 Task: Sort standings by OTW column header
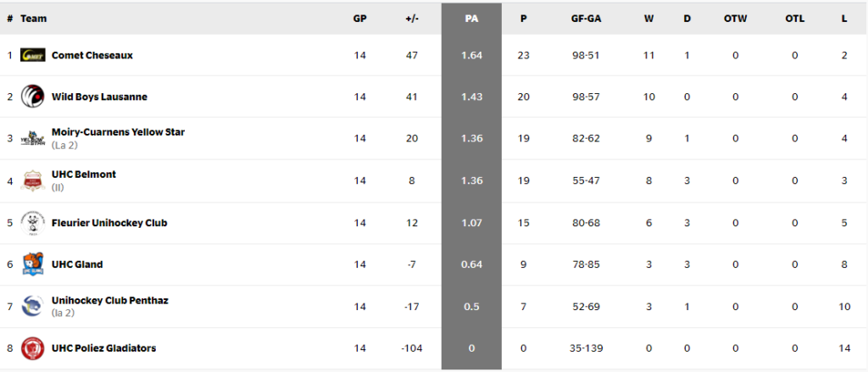pyautogui.click(x=736, y=19)
